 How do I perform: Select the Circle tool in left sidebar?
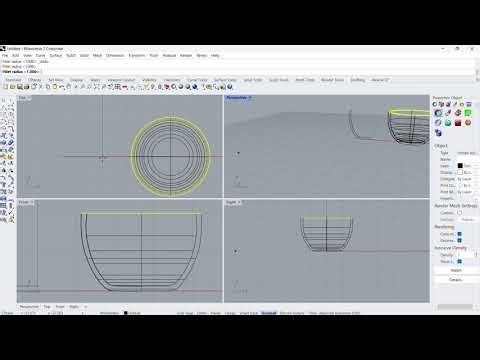(x=4, y=114)
